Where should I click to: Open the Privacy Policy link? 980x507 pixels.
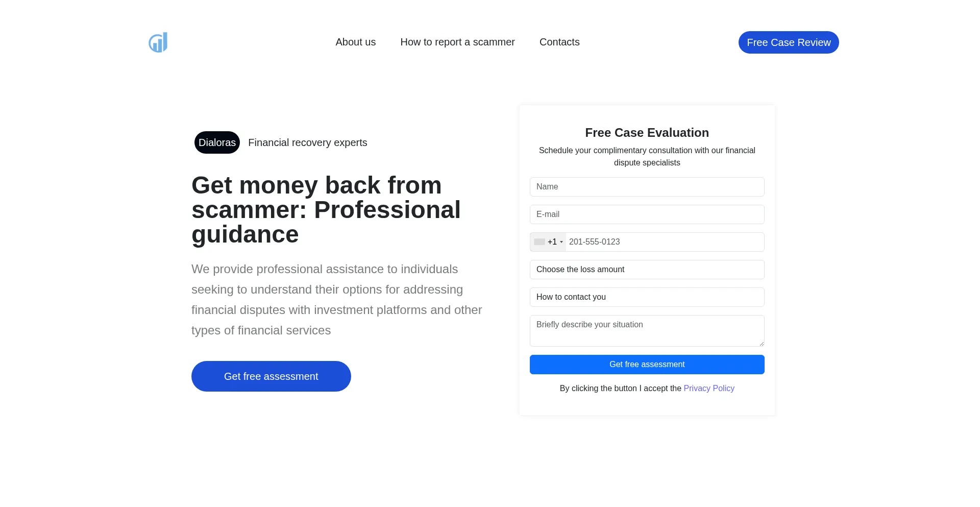(x=708, y=389)
